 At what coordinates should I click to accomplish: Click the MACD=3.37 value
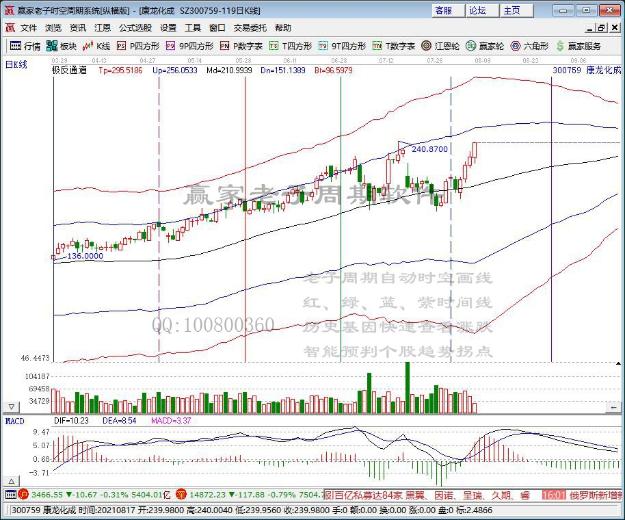171,421
